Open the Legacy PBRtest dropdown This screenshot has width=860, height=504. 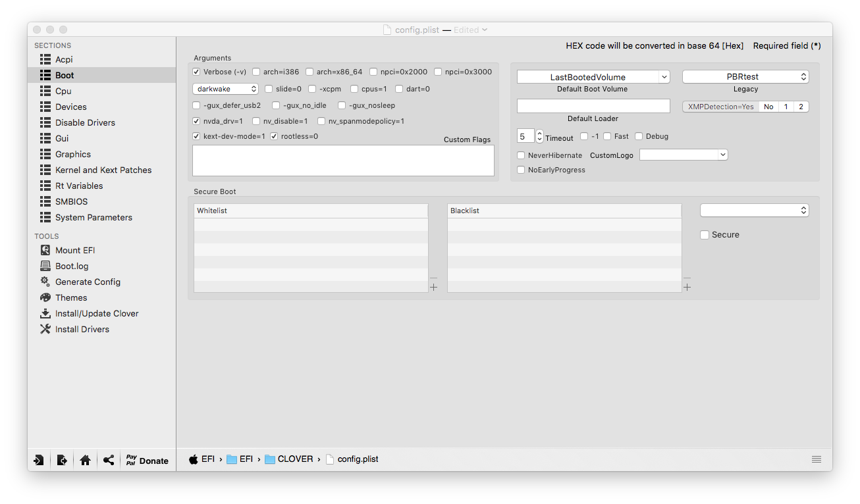tap(745, 77)
